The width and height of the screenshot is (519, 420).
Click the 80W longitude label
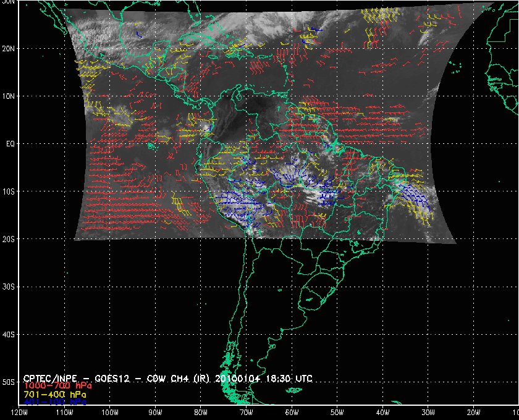[x=200, y=413]
